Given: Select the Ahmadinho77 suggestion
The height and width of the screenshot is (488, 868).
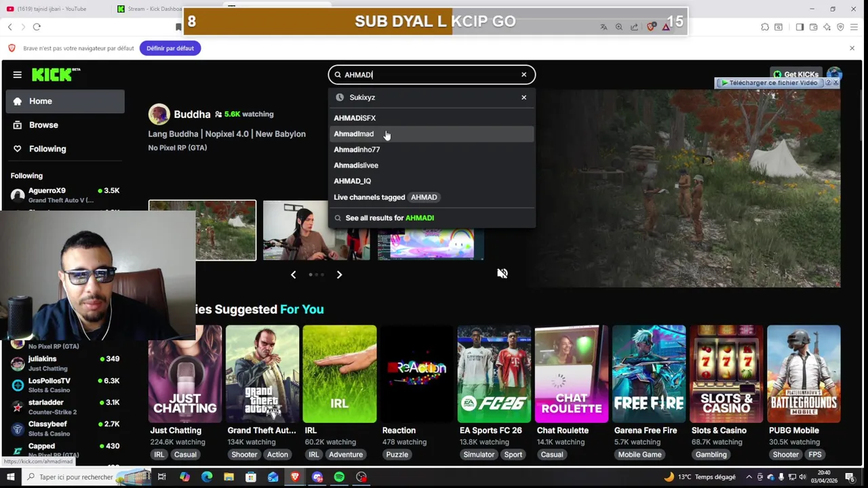Looking at the screenshot, I should click(x=431, y=149).
